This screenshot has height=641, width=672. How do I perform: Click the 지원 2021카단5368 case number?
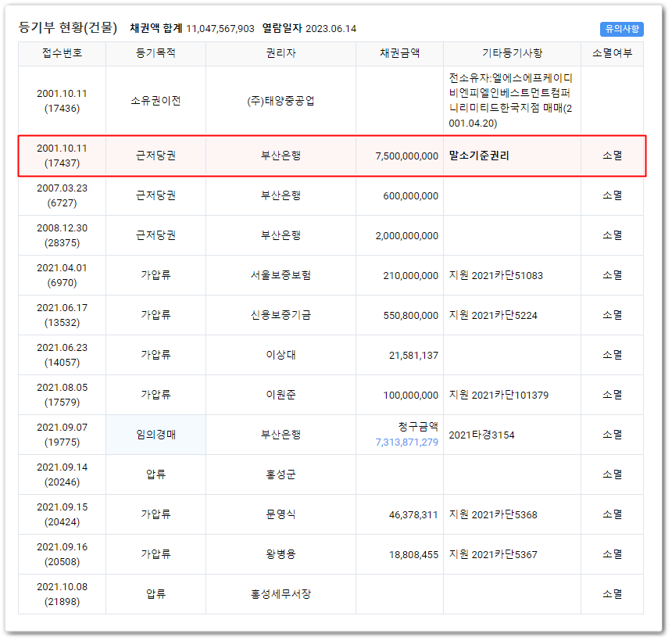[493, 514]
